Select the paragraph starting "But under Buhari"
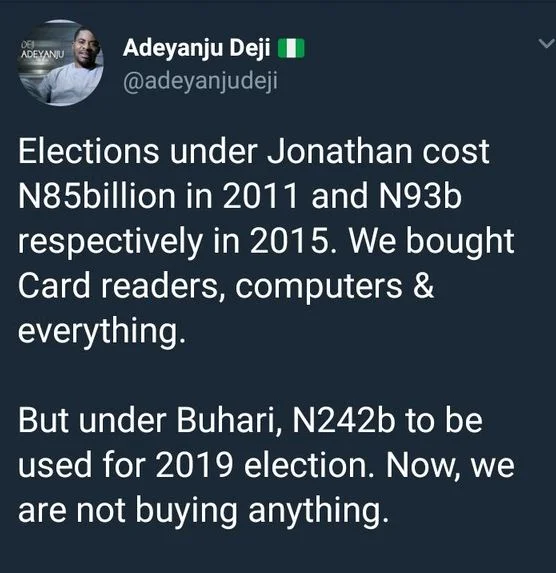 266,465
